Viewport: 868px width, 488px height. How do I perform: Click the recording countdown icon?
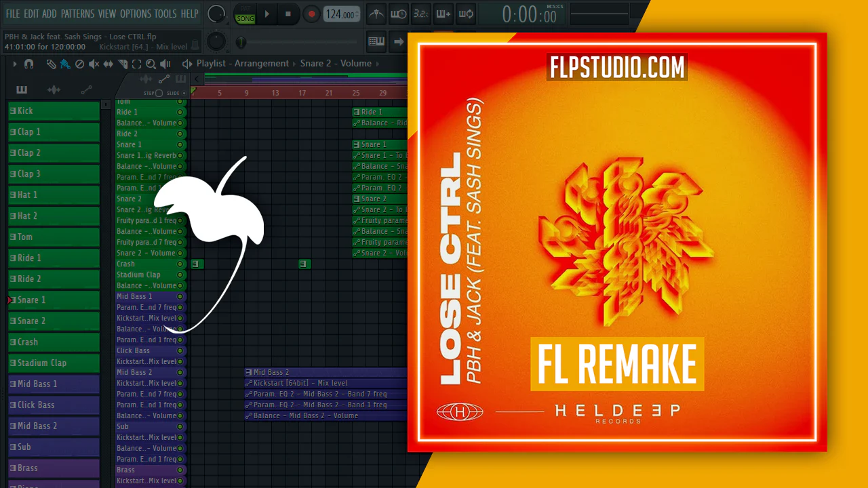(420, 14)
